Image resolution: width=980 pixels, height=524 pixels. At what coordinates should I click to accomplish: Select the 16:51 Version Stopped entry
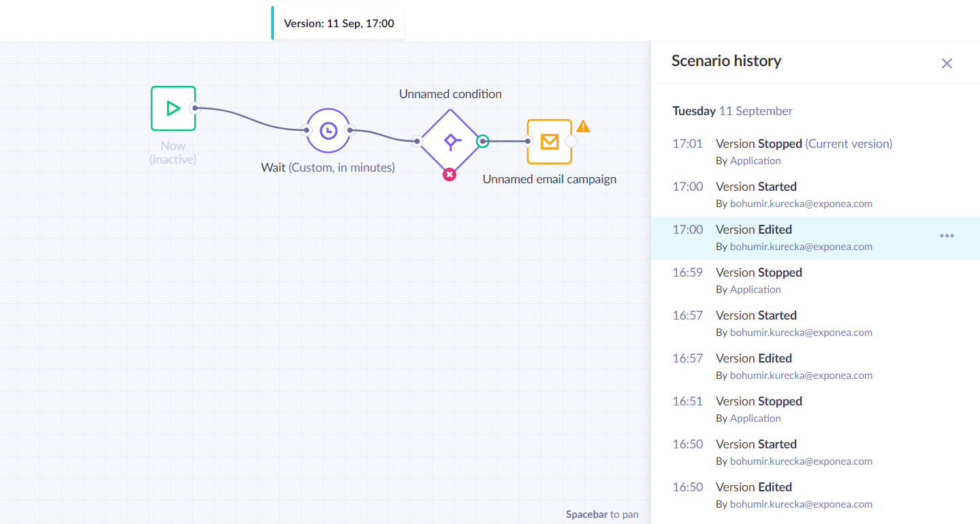pos(815,410)
